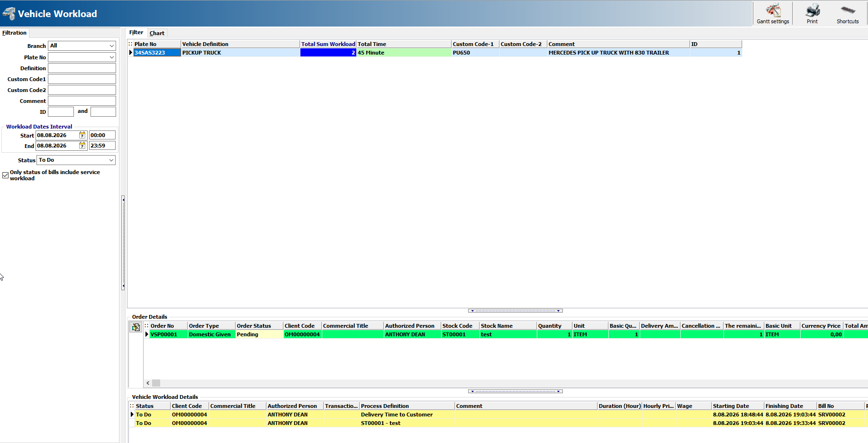Open Gantt settings
Image resolution: width=868 pixels, height=443 pixels.
coord(773,14)
